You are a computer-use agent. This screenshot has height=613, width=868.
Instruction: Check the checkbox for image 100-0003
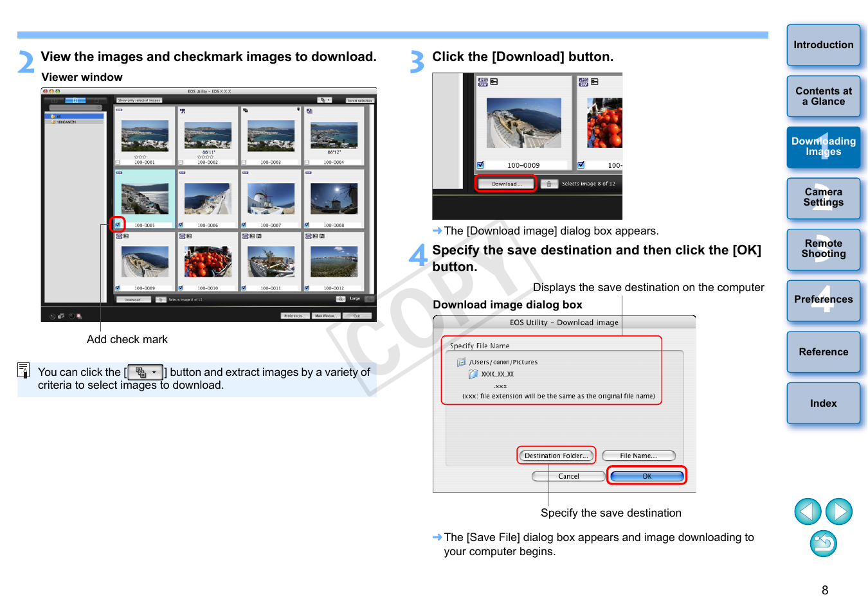[244, 163]
